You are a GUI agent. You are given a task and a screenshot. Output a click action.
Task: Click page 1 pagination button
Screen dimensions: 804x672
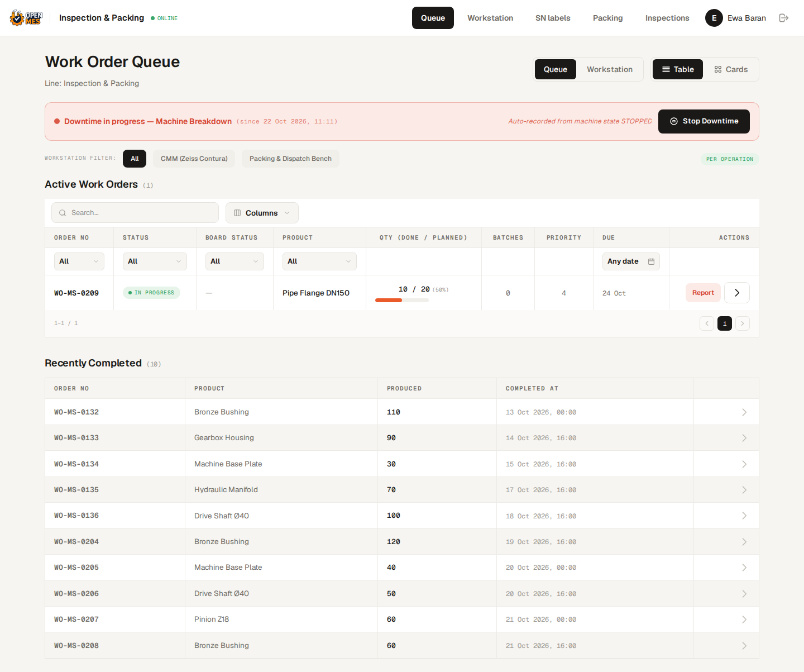tap(725, 323)
